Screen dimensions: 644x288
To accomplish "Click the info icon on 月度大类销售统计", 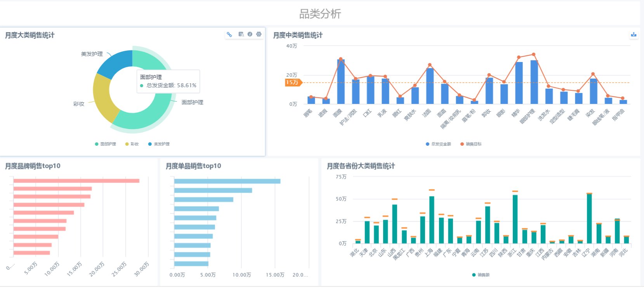I will (x=250, y=34).
